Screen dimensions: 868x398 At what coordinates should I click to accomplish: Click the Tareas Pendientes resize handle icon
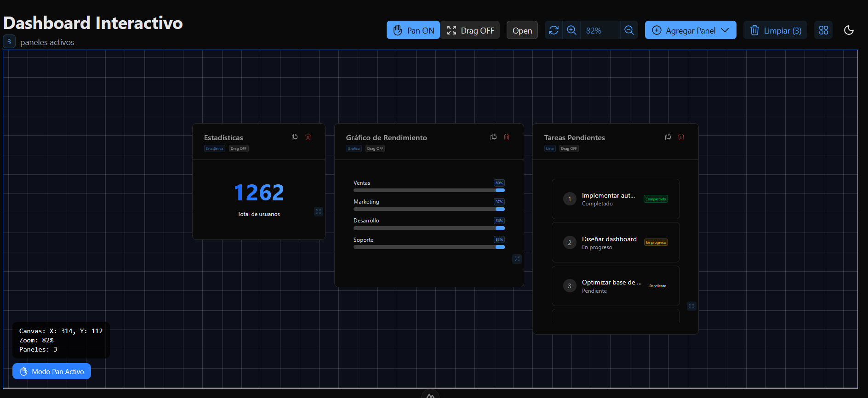pos(691,306)
